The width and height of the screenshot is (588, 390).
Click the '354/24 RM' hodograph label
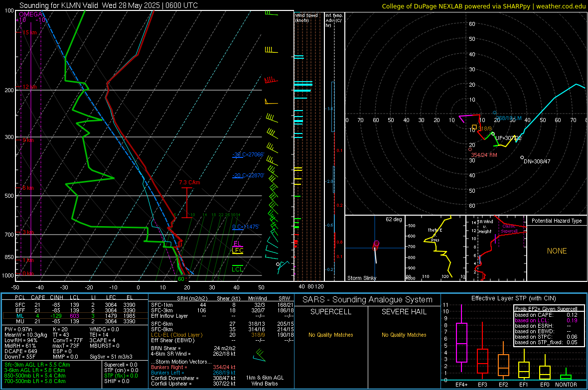(x=484, y=155)
